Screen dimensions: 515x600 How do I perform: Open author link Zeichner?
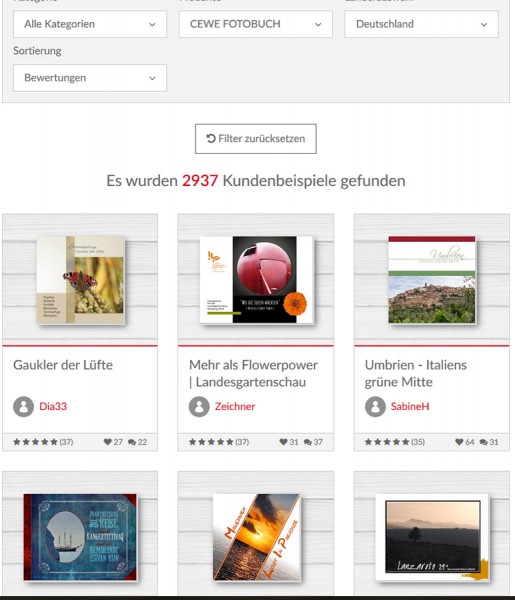pos(235,406)
